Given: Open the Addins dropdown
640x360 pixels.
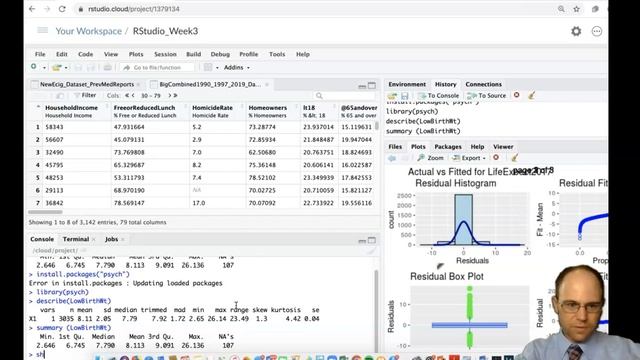Looking at the screenshot, I should (236, 67).
